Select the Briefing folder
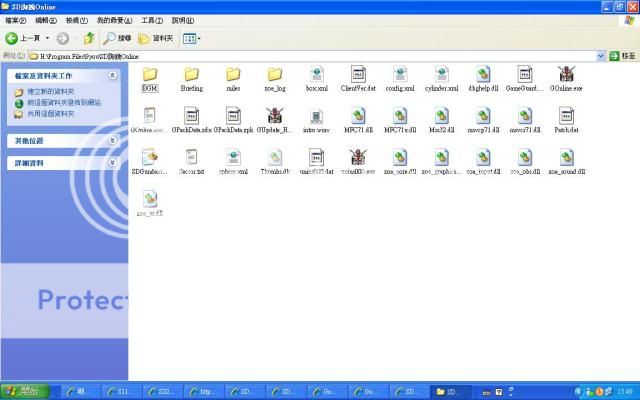Image resolution: width=640 pixels, height=400 pixels. [x=191, y=75]
